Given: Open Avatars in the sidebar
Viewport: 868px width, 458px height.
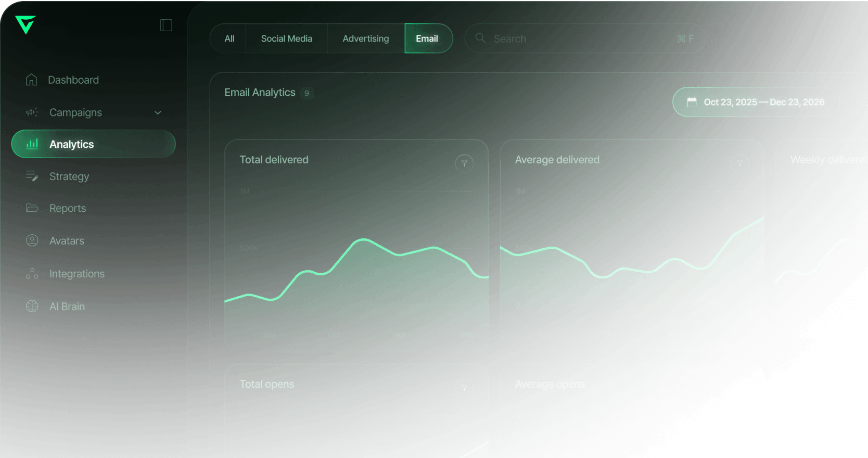Looking at the screenshot, I should (x=94, y=240).
